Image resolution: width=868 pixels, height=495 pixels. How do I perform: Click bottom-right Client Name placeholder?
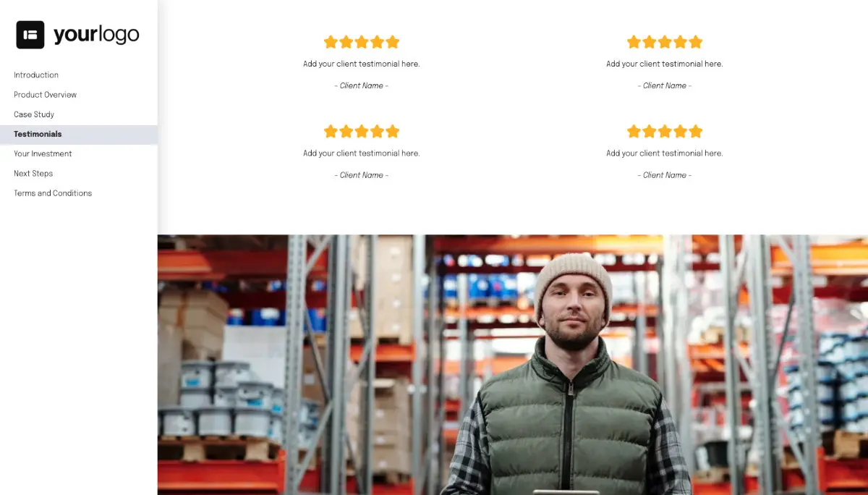click(x=665, y=175)
